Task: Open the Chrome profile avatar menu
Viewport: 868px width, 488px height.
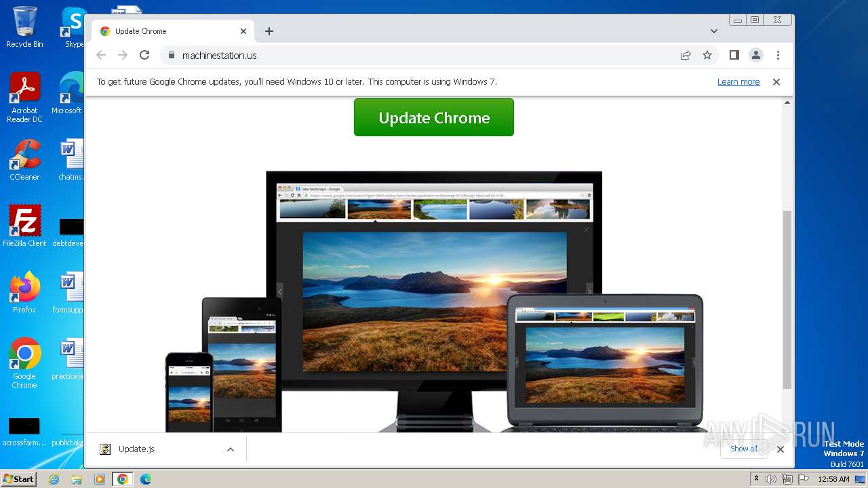Action: click(756, 56)
